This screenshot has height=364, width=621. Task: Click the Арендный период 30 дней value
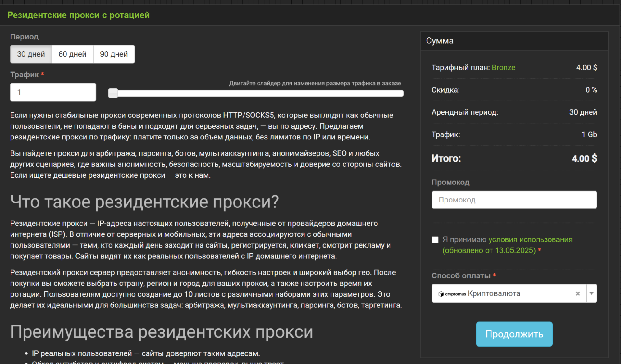pyautogui.click(x=583, y=112)
